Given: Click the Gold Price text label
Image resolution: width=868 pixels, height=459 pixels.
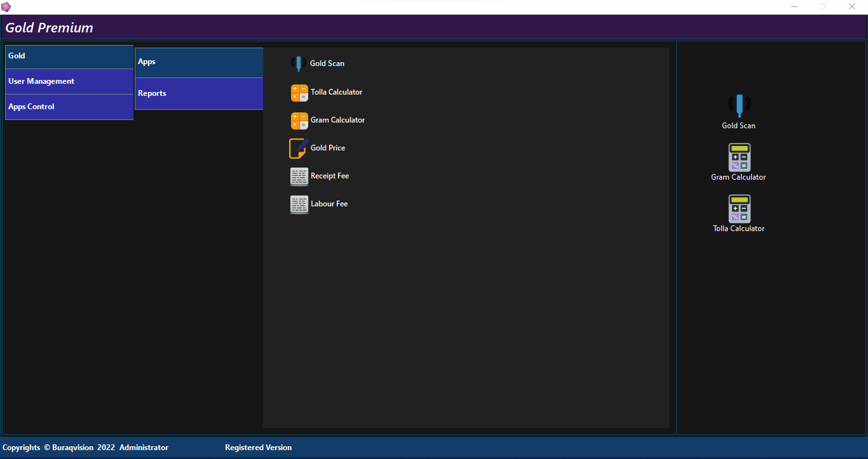Looking at the screenshot, I should 328,148.
